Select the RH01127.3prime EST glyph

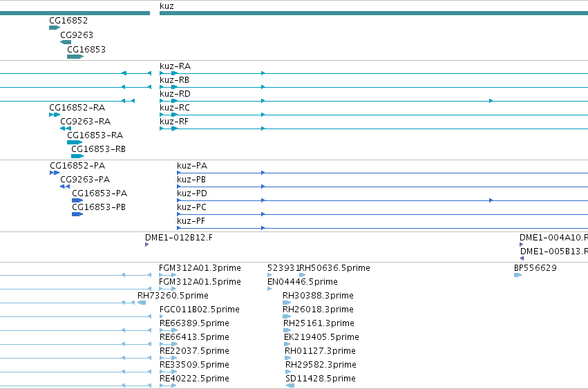288,358
